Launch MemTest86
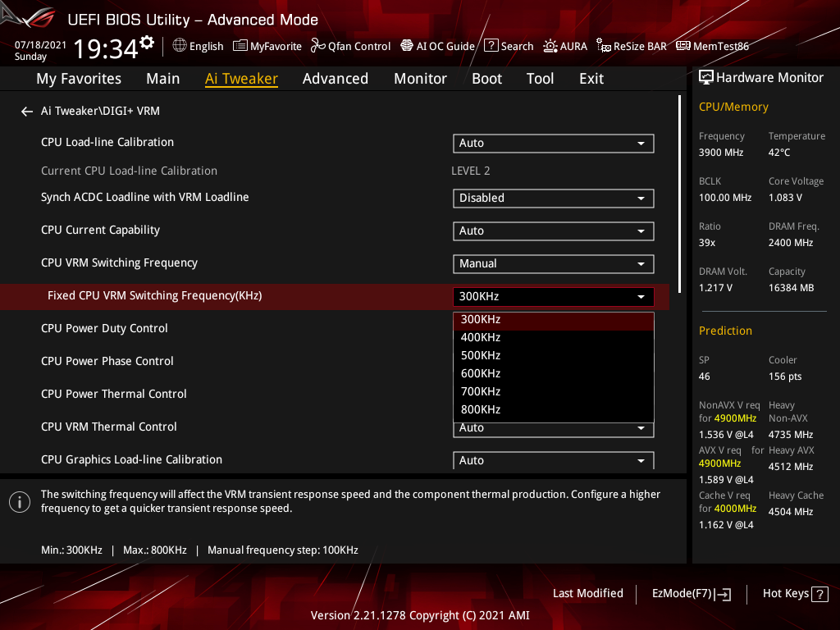 (712, 46)
